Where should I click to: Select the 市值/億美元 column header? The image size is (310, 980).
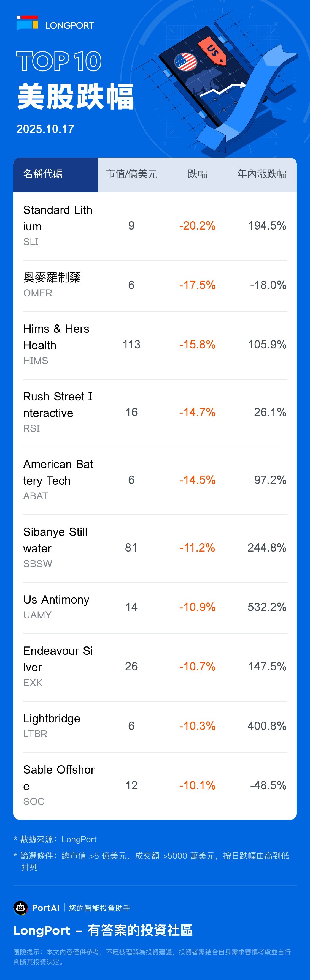coord(131,174)
